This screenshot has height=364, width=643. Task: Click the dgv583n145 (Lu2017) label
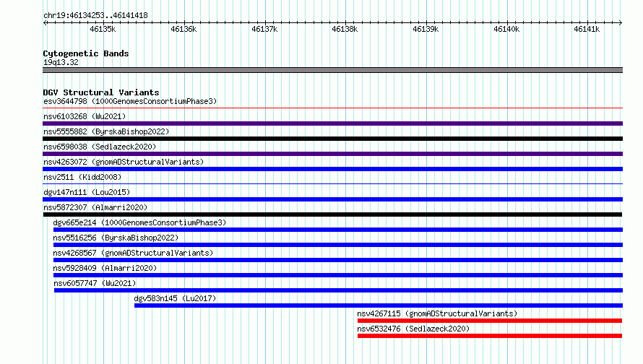pos(175,298)
